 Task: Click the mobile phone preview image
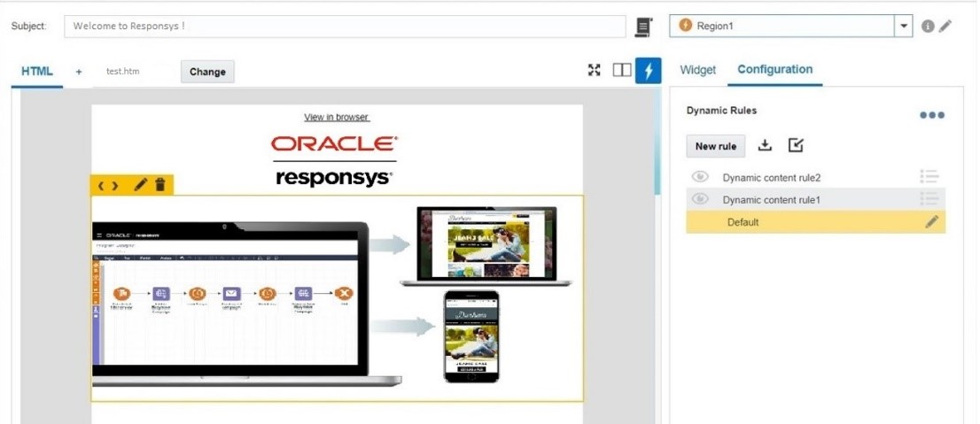click(x=472, y=336)
